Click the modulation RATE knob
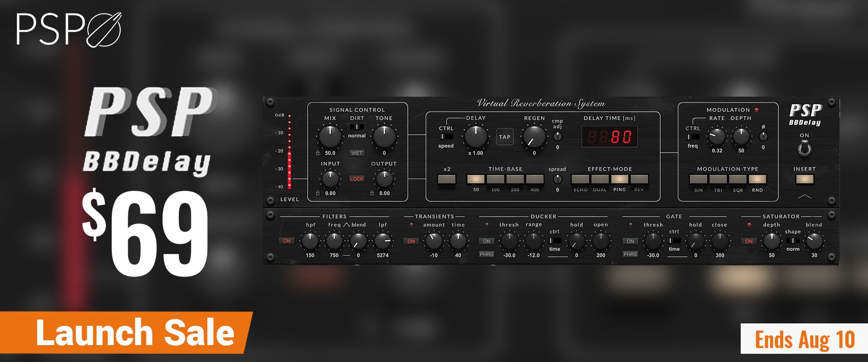The width and height of the screenshot is (868, 362). click(x=717, y=137)
